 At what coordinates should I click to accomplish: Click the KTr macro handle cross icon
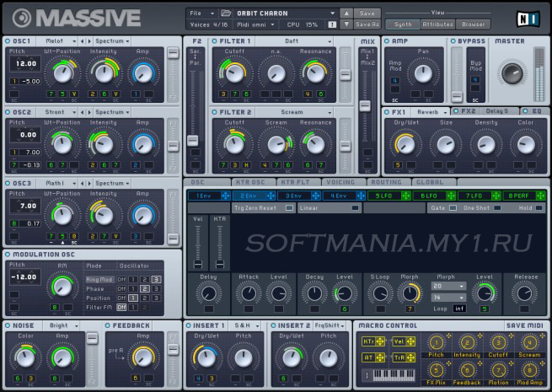click(380, 341)
